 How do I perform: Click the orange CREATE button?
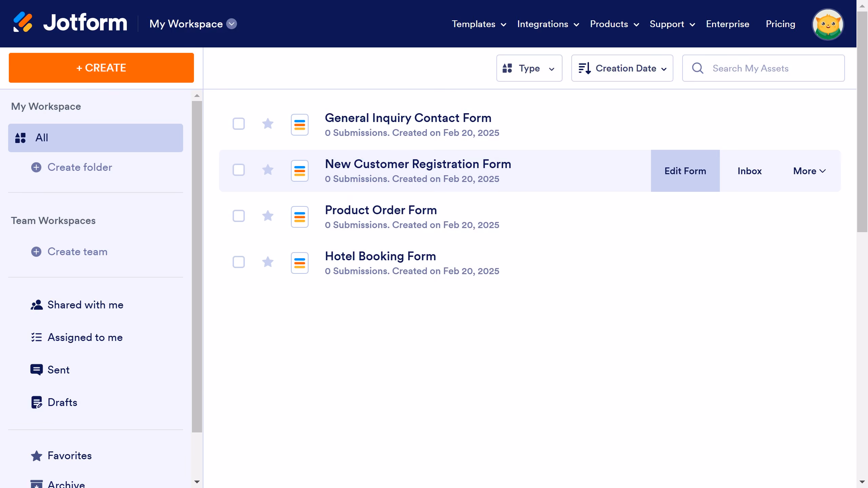tap(101, 68)
